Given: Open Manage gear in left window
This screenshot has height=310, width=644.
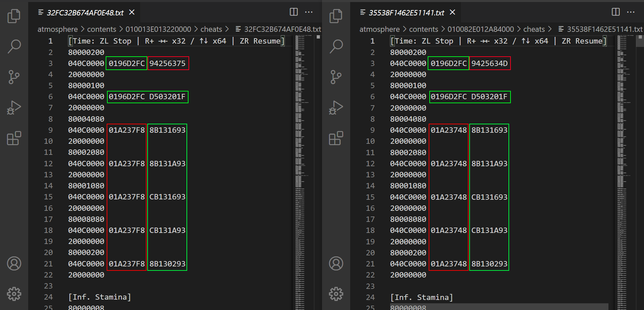Looking at the screenshot, I should click(14, 294).
